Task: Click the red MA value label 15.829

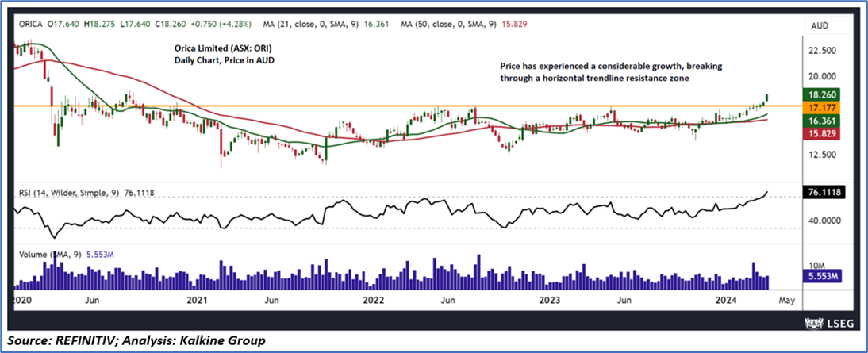Action: [821, 133]
